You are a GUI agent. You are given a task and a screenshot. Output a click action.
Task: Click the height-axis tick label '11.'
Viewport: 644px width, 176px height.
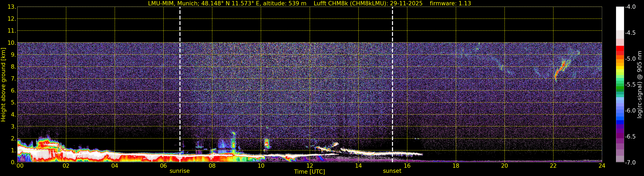pos(12,31)
